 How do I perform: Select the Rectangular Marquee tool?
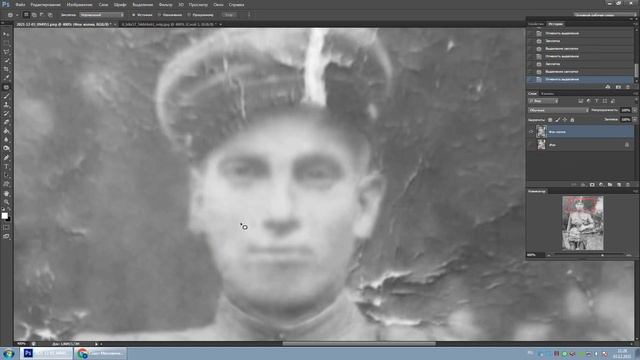tap(6, 43)
